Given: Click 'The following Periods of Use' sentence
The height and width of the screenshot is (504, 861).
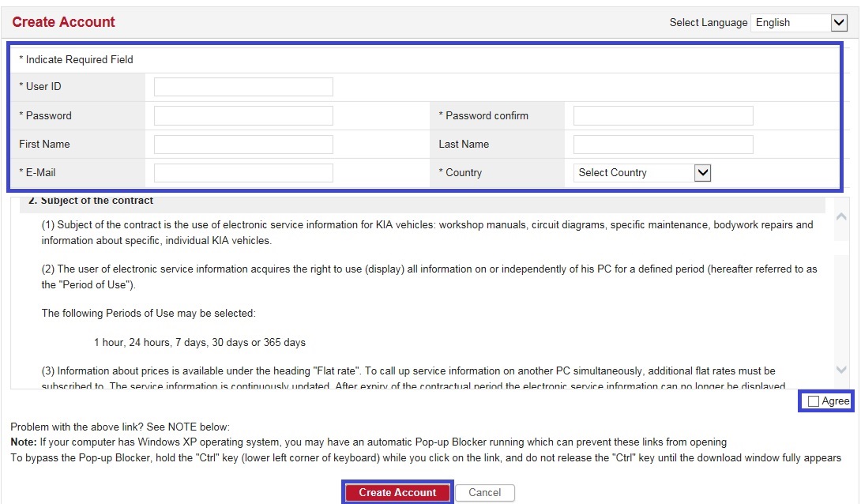Looking at the screenshot, I should (149, 314).
